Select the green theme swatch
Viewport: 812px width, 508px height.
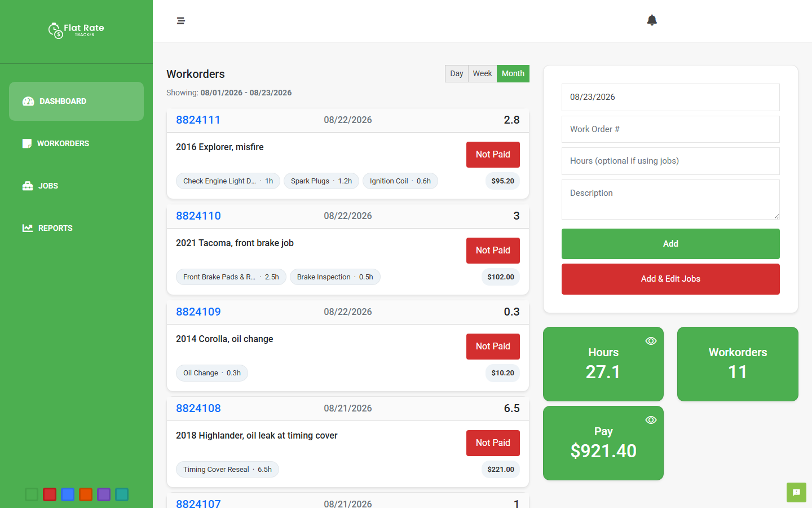click(32, 494)
